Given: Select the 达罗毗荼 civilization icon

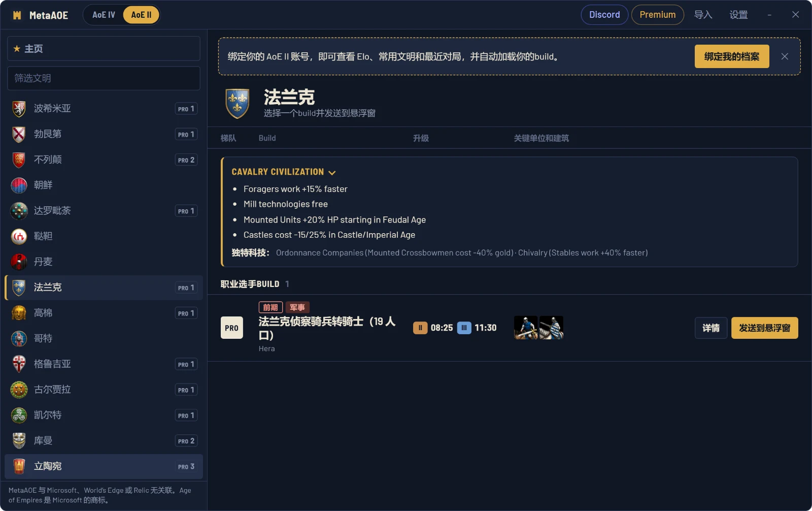Looking at the screenshot, I should [19, 211].
